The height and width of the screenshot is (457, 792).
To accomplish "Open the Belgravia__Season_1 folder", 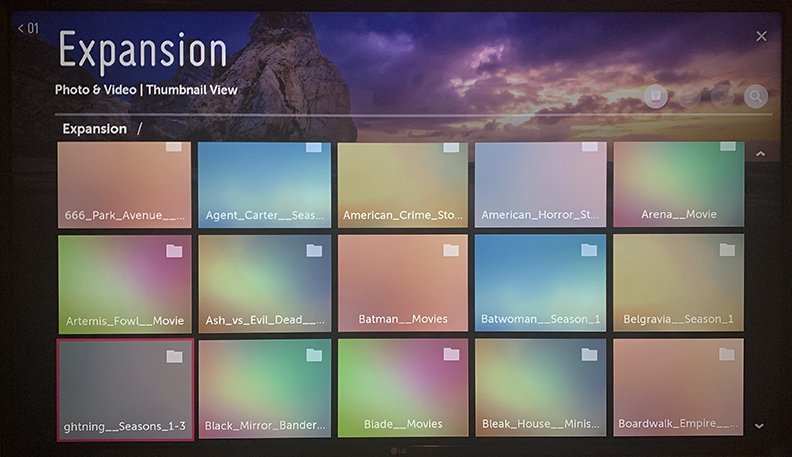I will click(678, 283).
